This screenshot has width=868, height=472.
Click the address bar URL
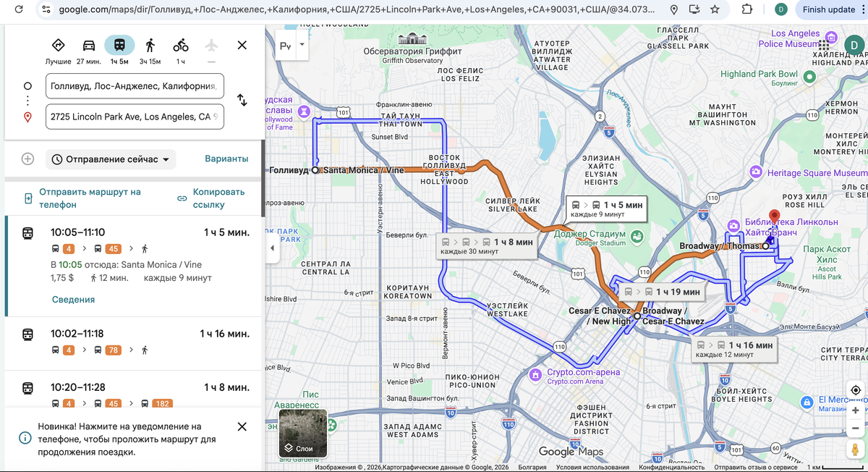(x=357, y=9)
